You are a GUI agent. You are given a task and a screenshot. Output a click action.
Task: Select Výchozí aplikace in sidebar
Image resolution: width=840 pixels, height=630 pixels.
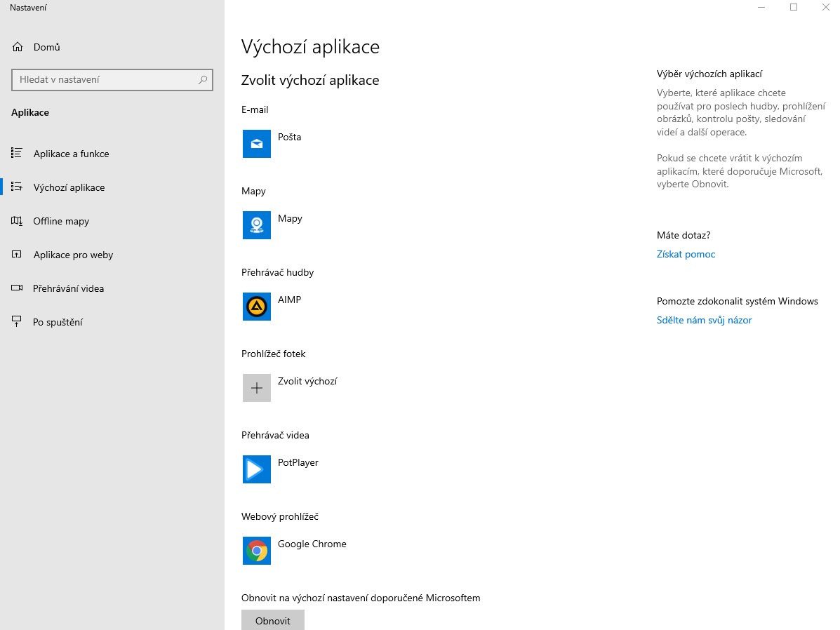(x=69, y=187)
